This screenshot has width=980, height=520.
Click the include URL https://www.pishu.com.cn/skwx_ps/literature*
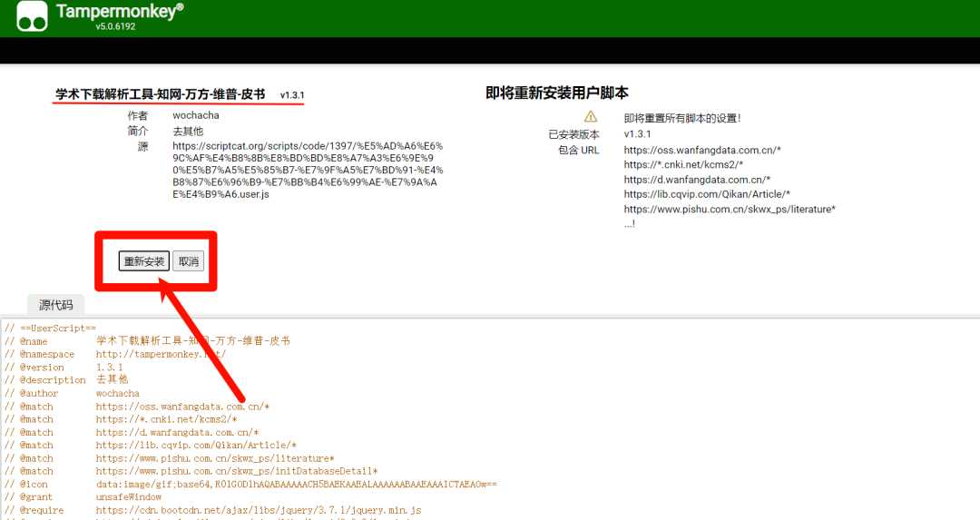pyautogui.click(x=730, y=209)
